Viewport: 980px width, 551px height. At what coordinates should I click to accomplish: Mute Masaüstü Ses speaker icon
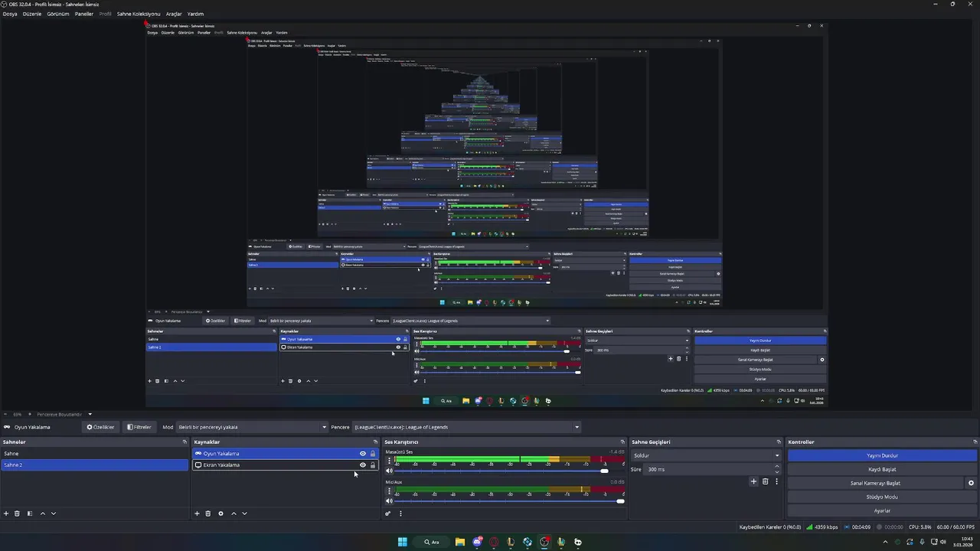tap(389, 471)
